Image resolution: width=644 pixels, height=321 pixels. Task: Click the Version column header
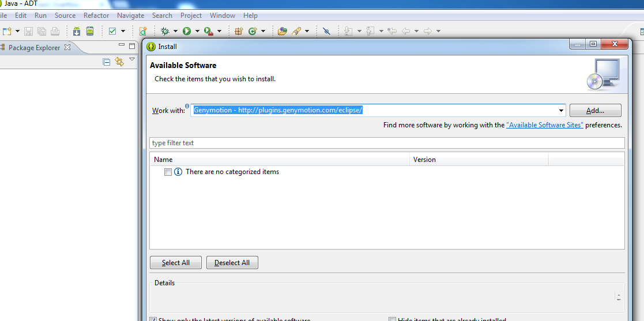click(479, 159)
